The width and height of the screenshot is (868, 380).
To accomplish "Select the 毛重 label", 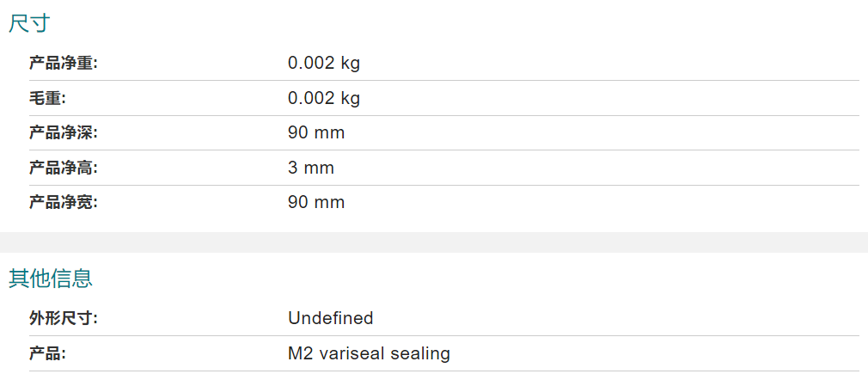I will [47, 99].
